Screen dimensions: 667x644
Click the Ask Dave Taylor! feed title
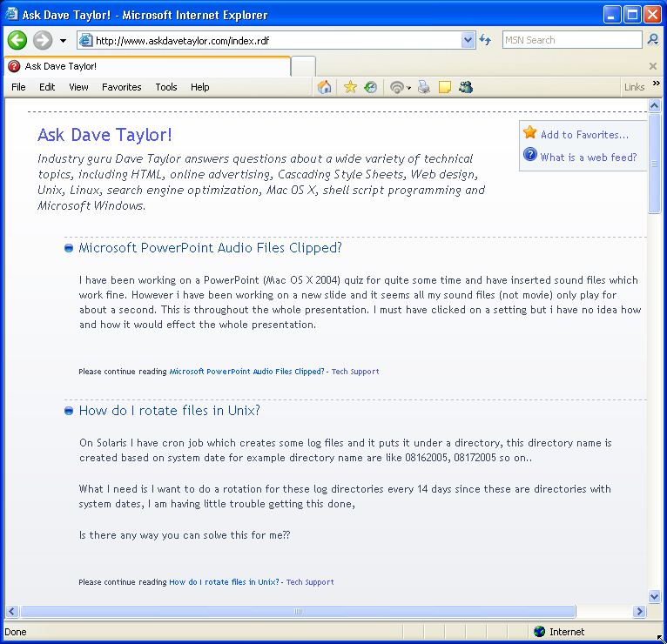click(104, 135)
